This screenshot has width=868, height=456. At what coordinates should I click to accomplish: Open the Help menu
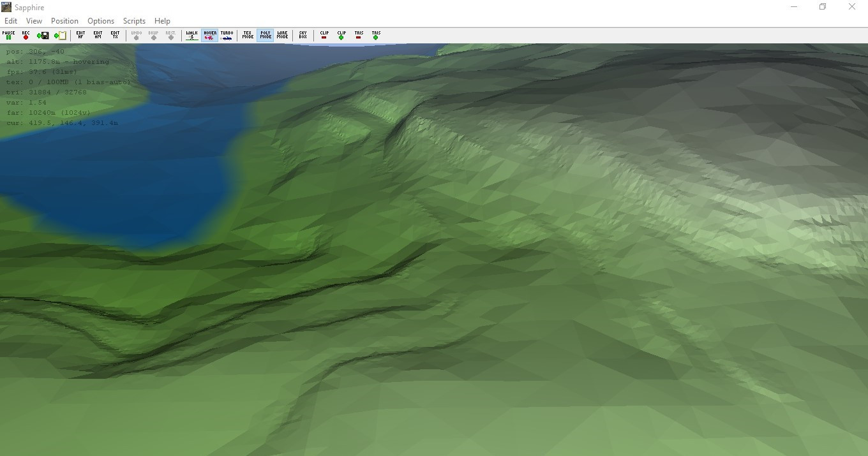click(x=162, y=21)
